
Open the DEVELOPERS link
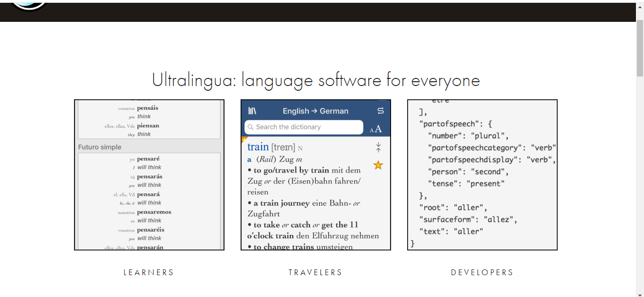tap(482, 272)
